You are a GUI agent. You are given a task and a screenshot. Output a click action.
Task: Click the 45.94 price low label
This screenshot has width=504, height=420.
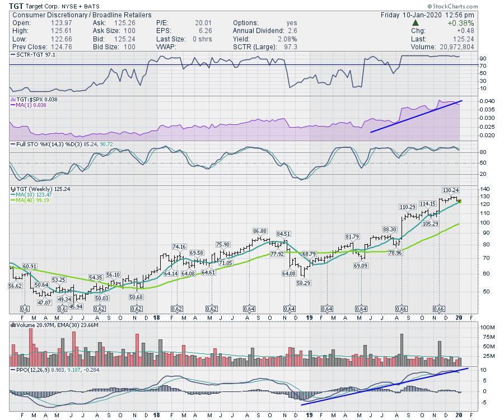(76, 306)
